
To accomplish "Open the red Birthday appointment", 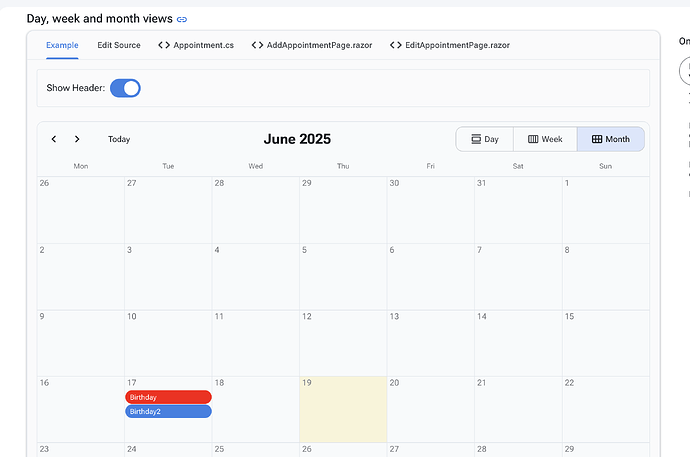I will [x=169, y=397].
